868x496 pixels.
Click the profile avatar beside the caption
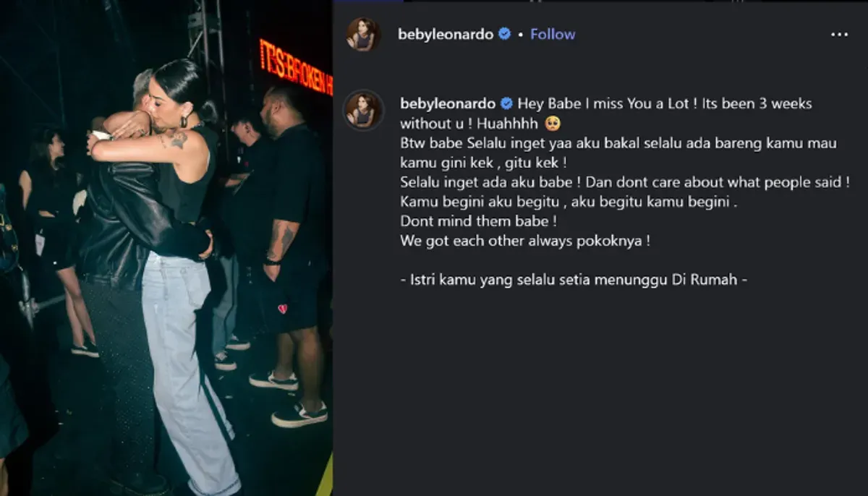click(364, 110)
